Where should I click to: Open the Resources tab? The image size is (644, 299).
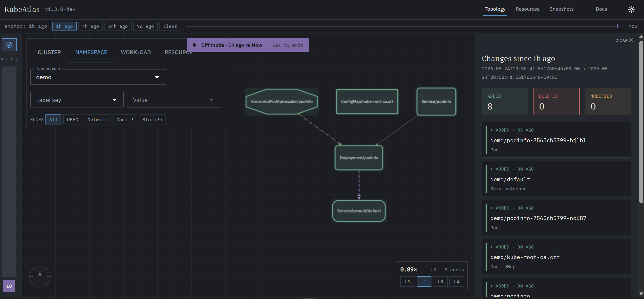[527, 9]
